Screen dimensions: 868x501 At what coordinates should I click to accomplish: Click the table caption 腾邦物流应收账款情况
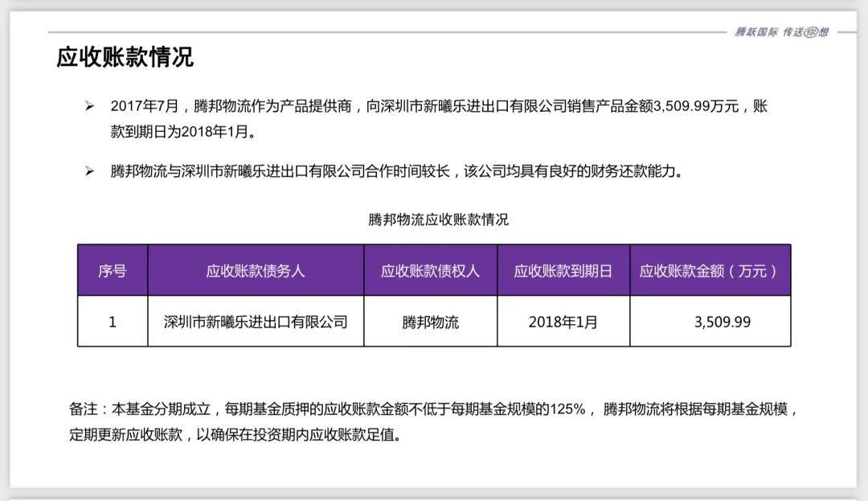pos(439,220)
